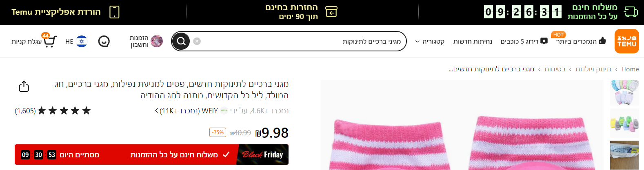Open the Israel flag language selector
Image resolution: width=644 pixels, height=170 pixels.
(82, 41)
